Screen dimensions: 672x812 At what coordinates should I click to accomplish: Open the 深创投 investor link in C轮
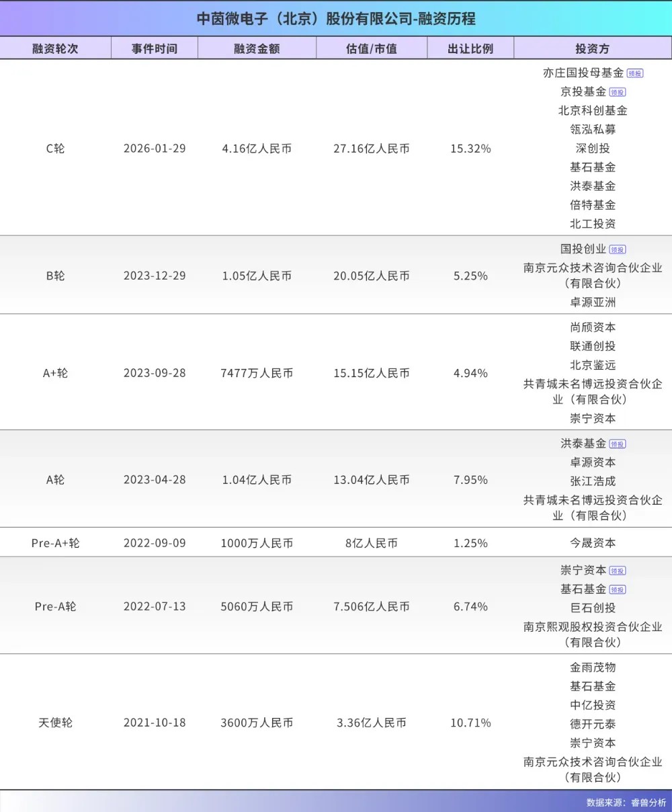593,148
